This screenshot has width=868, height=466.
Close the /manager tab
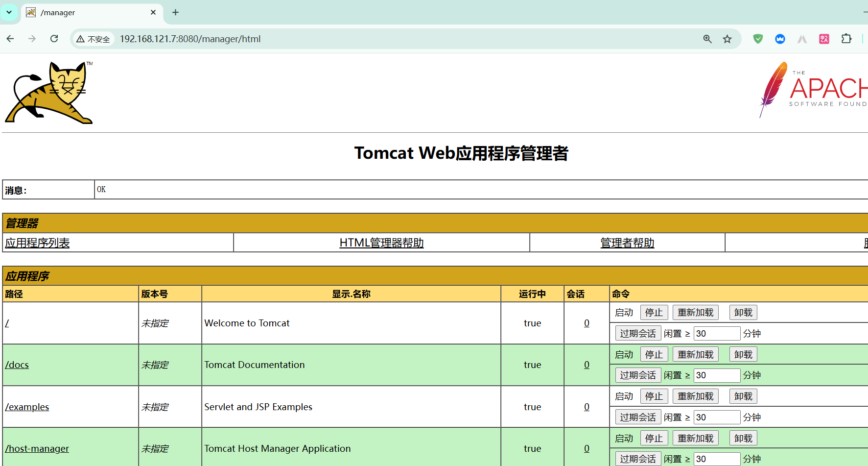153,12
